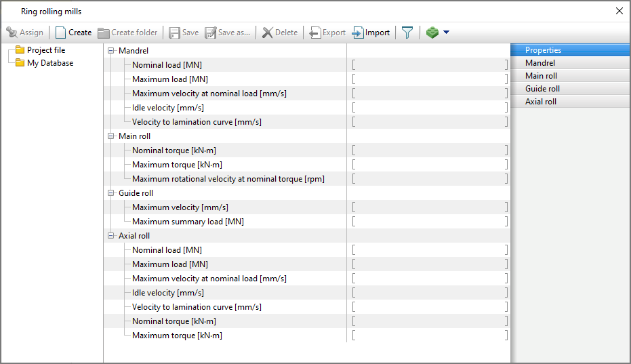Click the Import icon in toolbar

pyautogui.click(x=358, y=33)
